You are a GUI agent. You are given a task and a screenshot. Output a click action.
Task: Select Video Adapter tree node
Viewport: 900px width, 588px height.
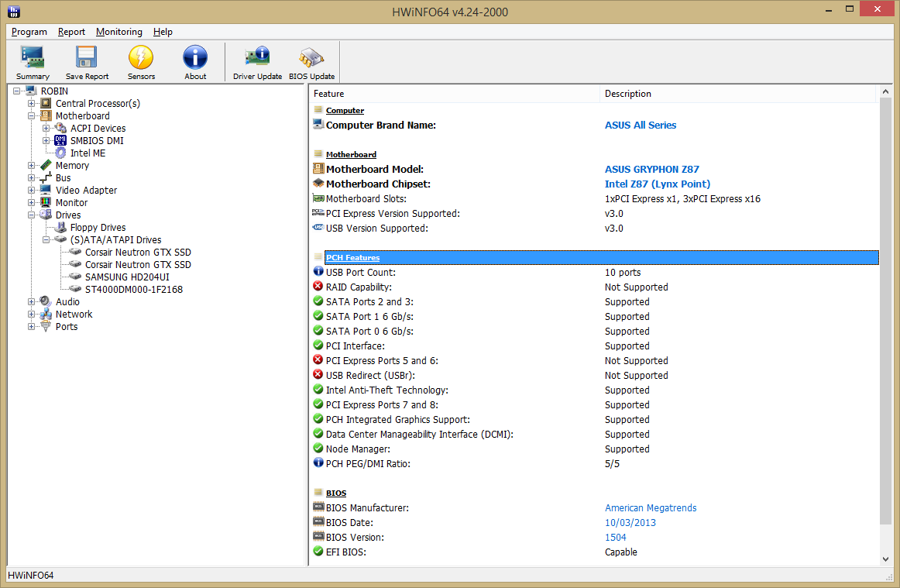click(86, 190)
